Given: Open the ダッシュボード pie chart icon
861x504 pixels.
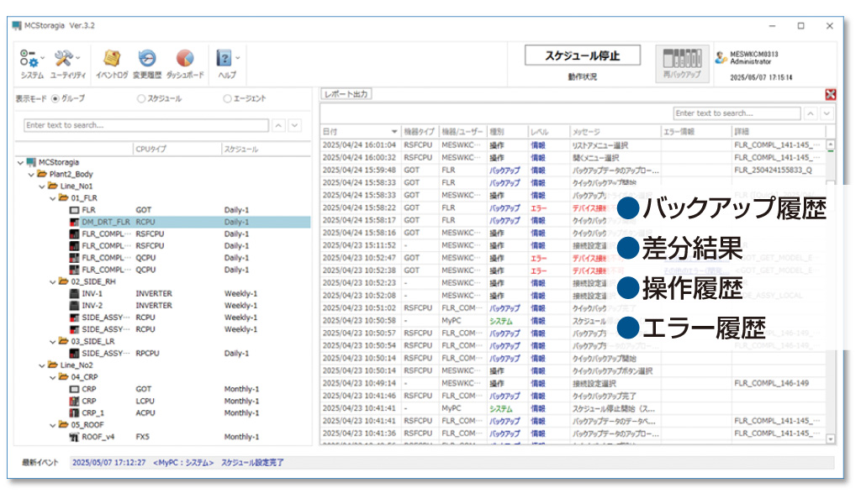Looking at the screenshot, I should 185,59.
